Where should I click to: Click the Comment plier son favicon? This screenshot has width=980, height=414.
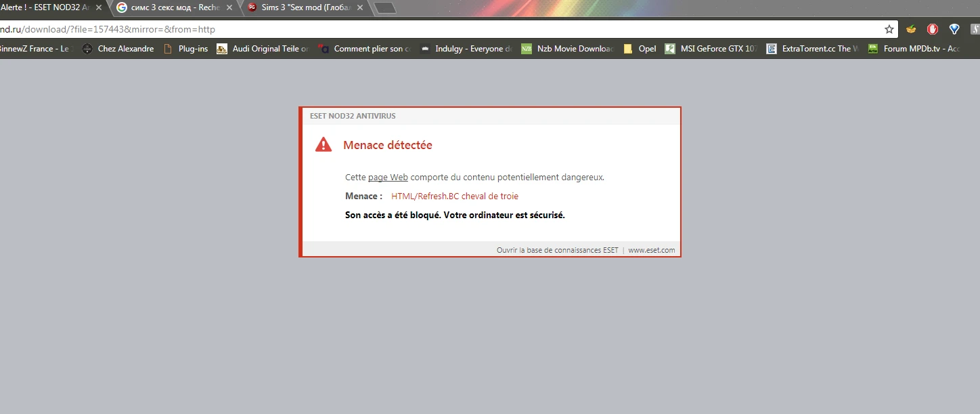point(324,49)
